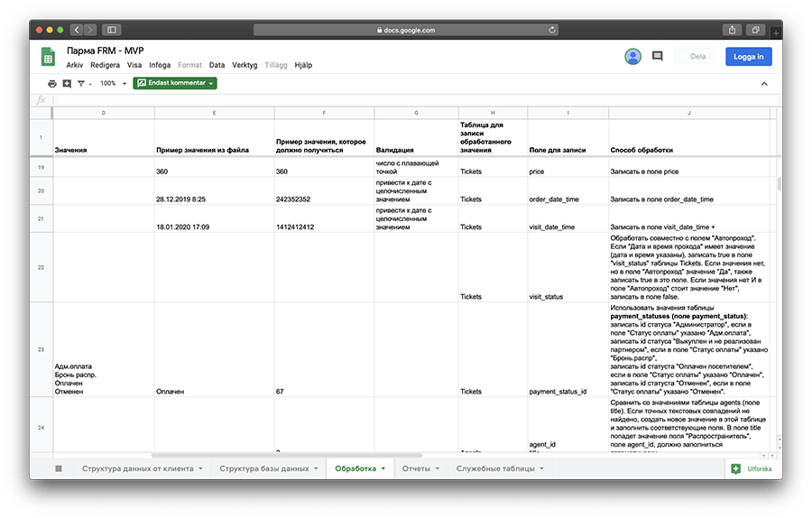Screen dimensions: 812x518
Task: Toggle the Safari sidebar icon
Action: [112, 30]
